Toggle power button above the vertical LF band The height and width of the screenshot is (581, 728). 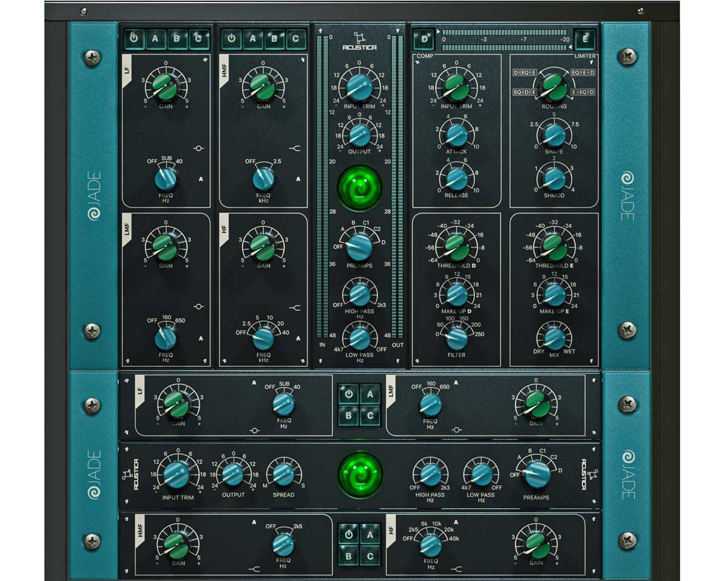tap(133, 39)
